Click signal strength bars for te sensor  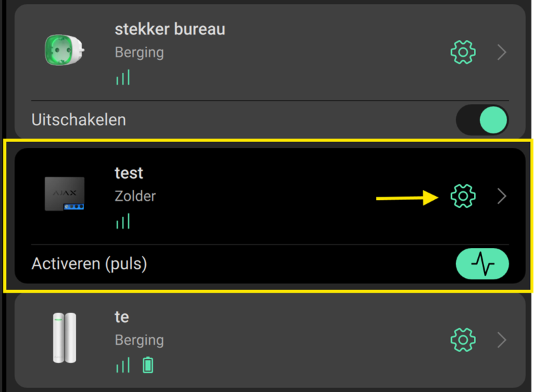[123, 365]
